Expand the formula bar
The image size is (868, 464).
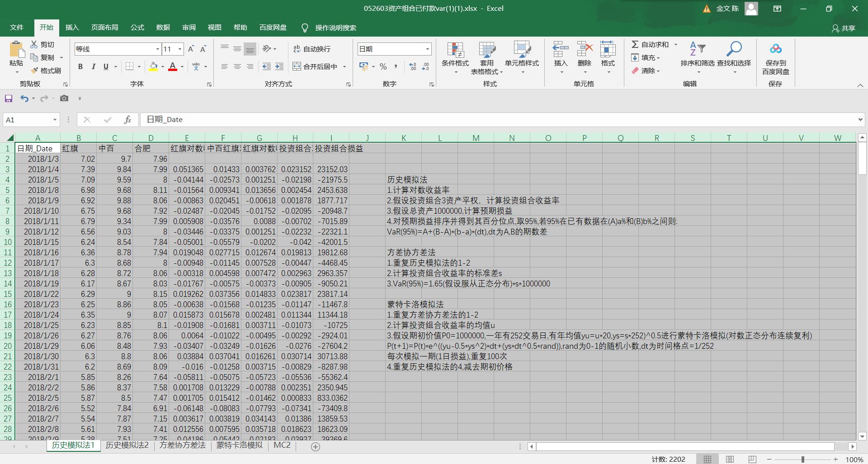(860, 120)
